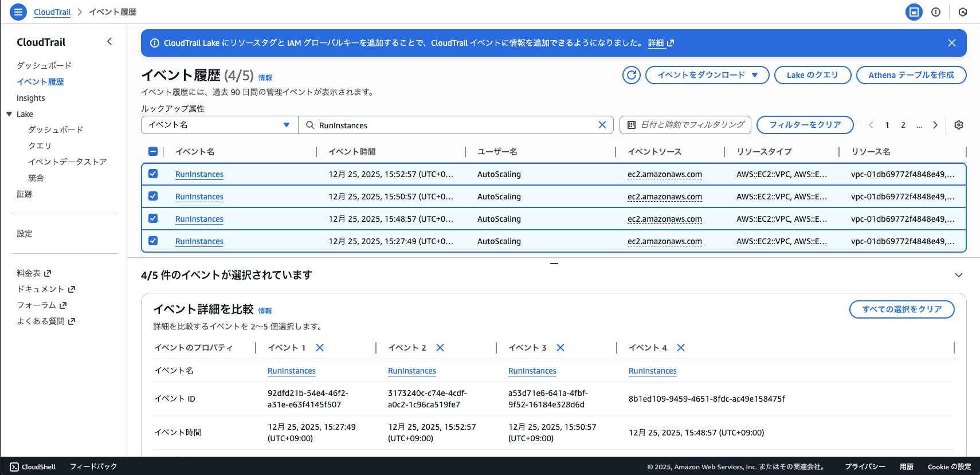The height and width of the screenshot is (475, 980).
Task: Open the イベント名 lookup attribute dropdown
Action: click(x=219, y=125)
